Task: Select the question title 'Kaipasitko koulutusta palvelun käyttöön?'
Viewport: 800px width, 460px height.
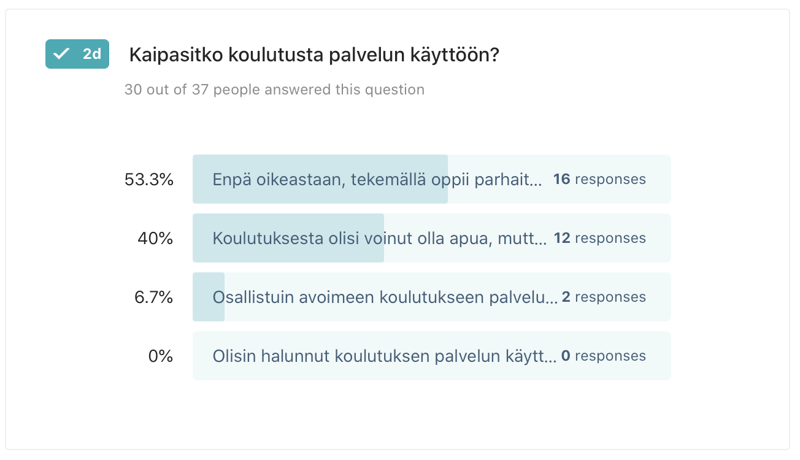Action: pos(314,55)
